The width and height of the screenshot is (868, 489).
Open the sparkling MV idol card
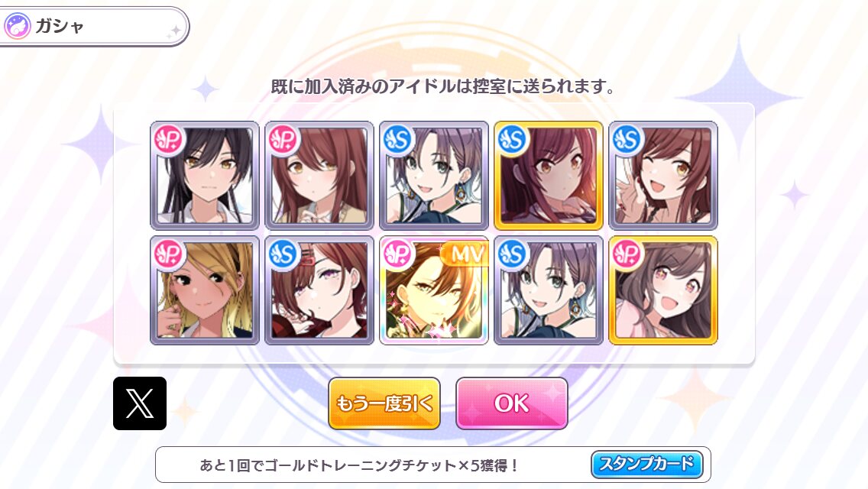[434, 290]
